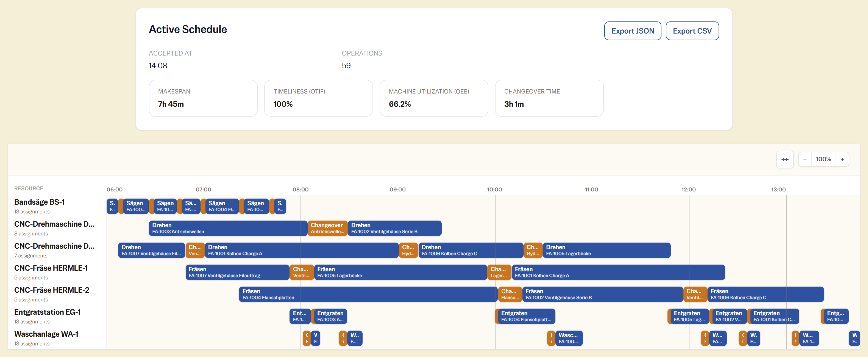Zoom in the Gantt chart with plus button
The image size is (868, 357).
tap(842, 159)
